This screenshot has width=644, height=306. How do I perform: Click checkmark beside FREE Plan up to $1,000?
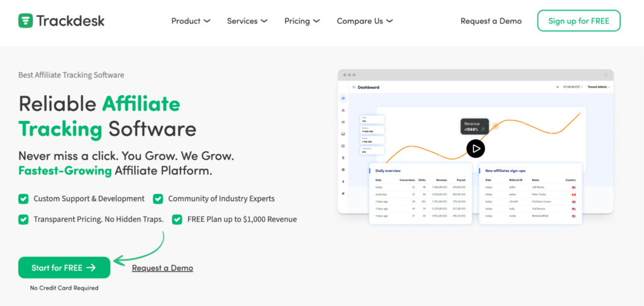[x=177, y=219]
